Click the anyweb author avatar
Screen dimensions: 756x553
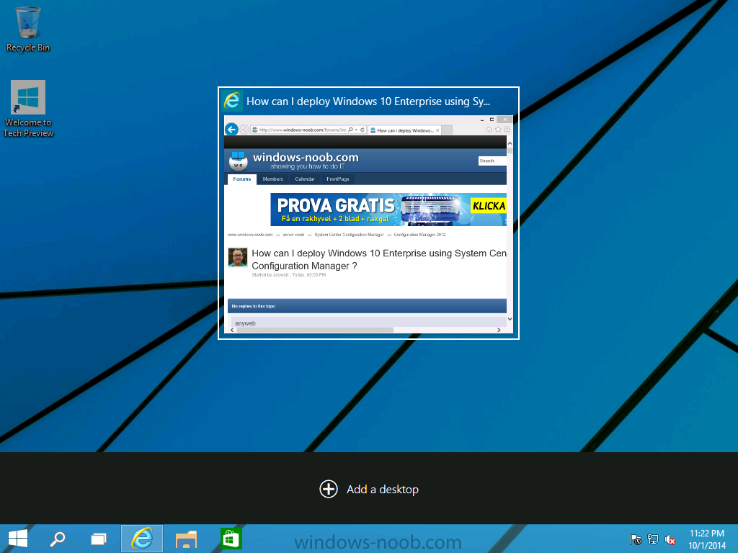click(238, 257)
